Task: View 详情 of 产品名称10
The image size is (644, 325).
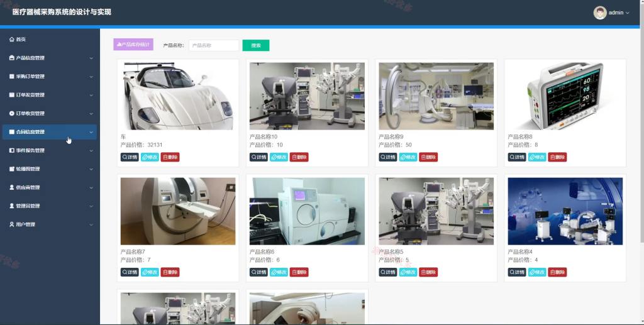Action: click(x=258, y=157)
